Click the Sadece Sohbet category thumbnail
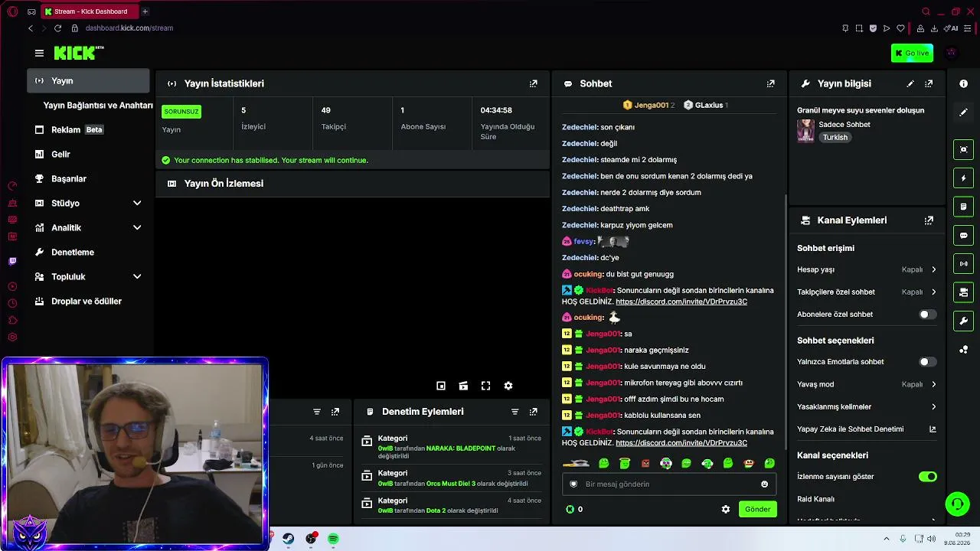980x551 pixels. (x=805, y=131)
